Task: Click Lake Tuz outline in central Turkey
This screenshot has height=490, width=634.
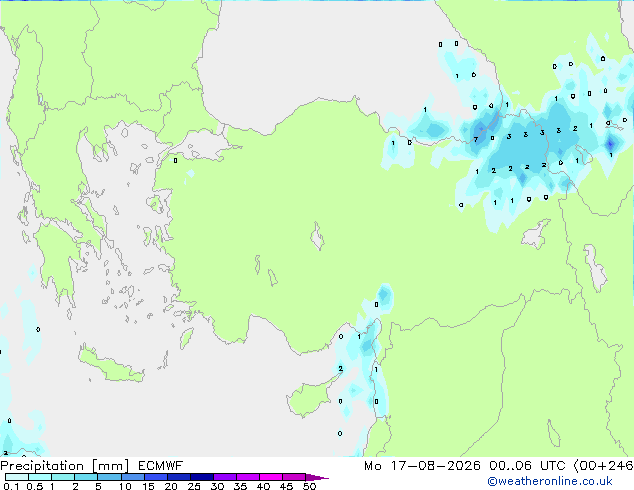Action: tap(317, 236)
